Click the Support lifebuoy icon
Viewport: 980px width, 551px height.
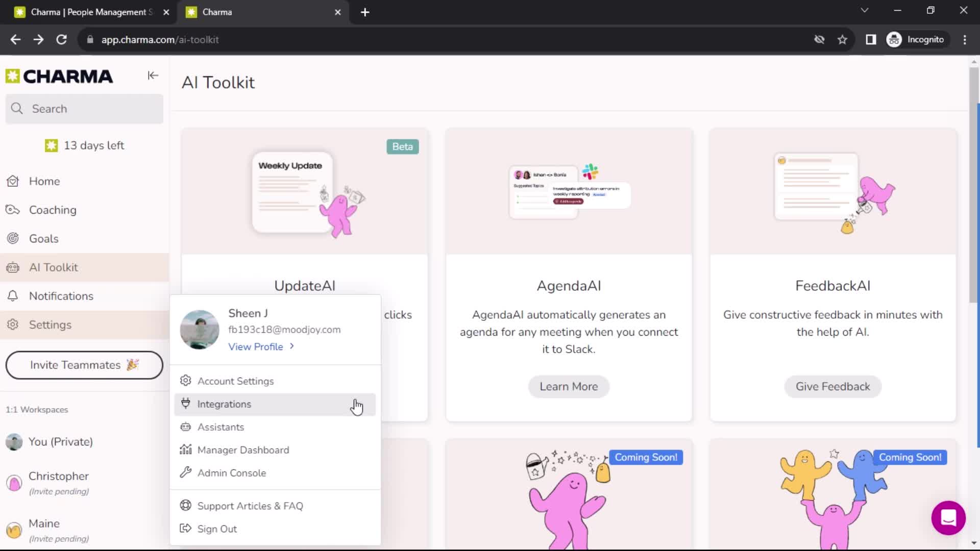(x=186, y=505)
